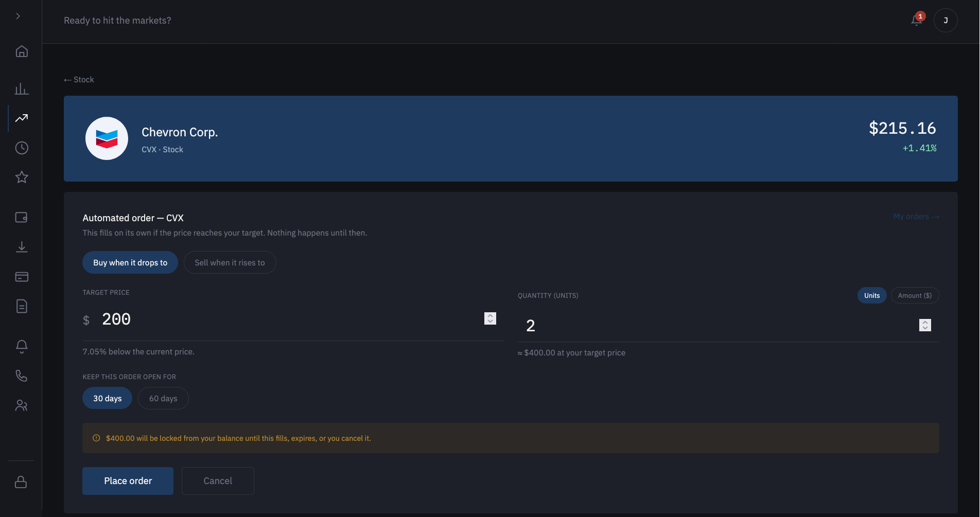The width and height of the screenshot is (980, 517).
Task: Switch quantity mode to Amount ($)
Action: pyautogui.click(x=915, y=295)
